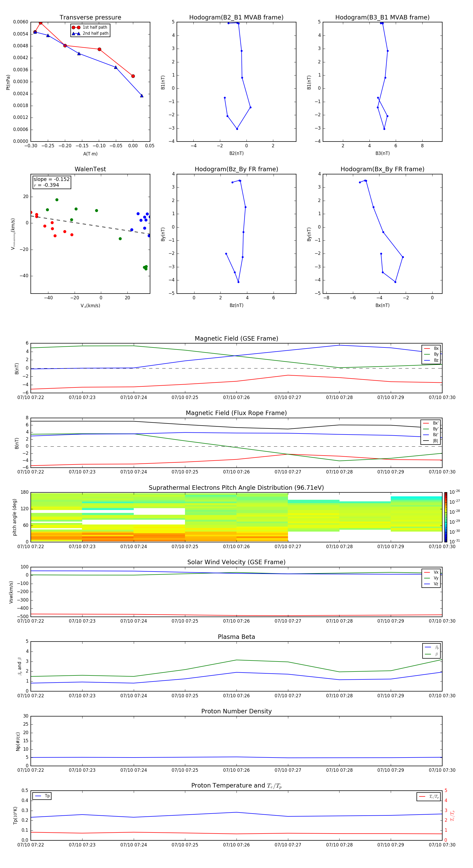The image size is (473, 868).
Task: Click the 'Vy' legend entry in solar wind panel
Action: pyautogui.click(x=431, y=578)
